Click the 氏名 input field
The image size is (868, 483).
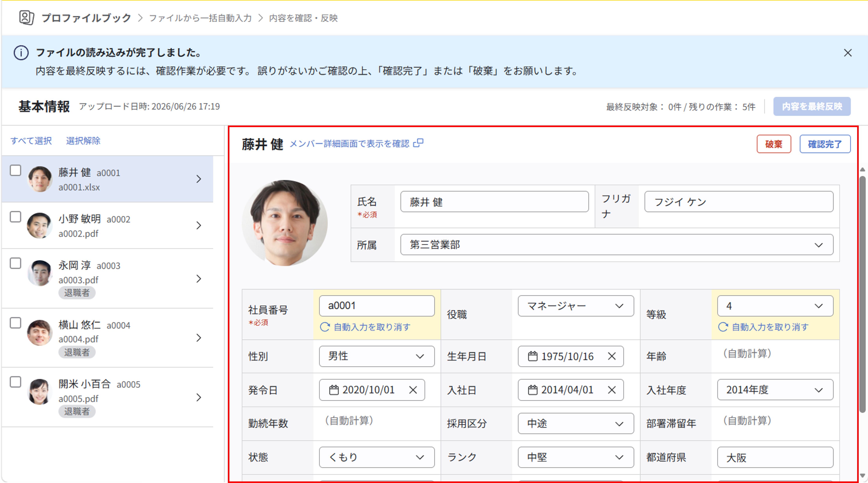494,202
